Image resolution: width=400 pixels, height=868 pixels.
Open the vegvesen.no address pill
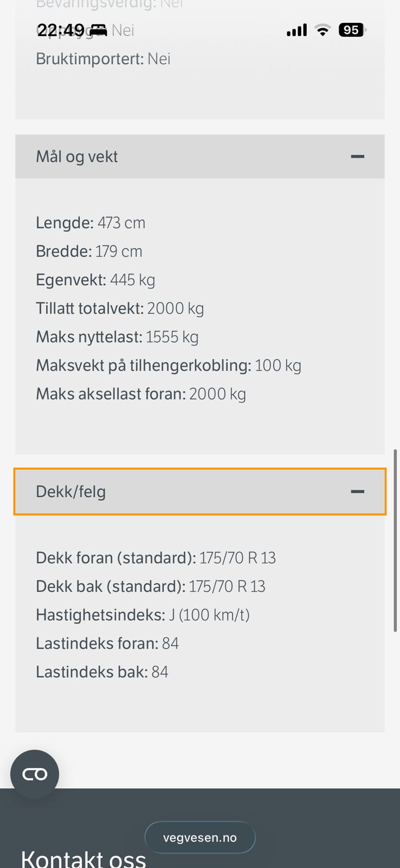200,838
